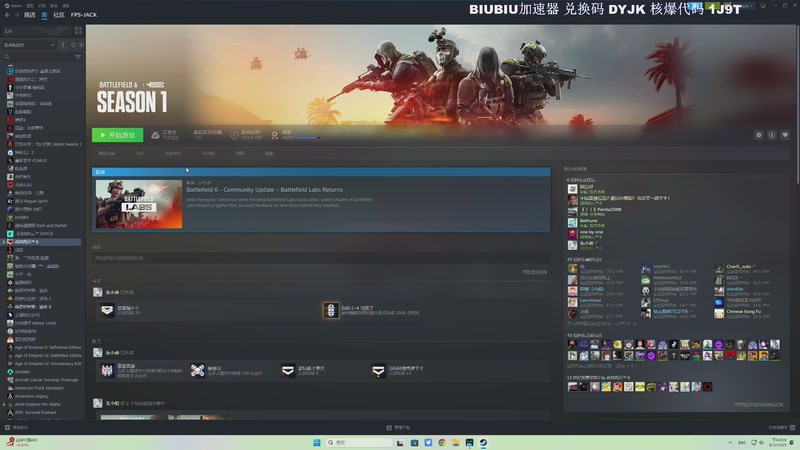The width and height of the screenshot is (800, 450).
Task: Open friends and chat at bottom right
Action: pos(781,428)
